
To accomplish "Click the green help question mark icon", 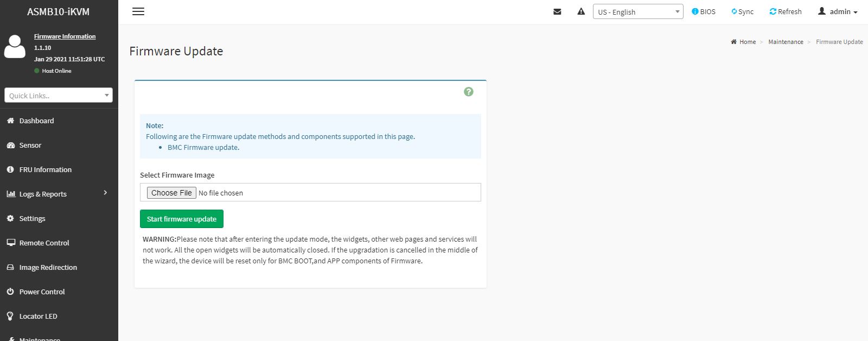I will (x=469, y=92).
